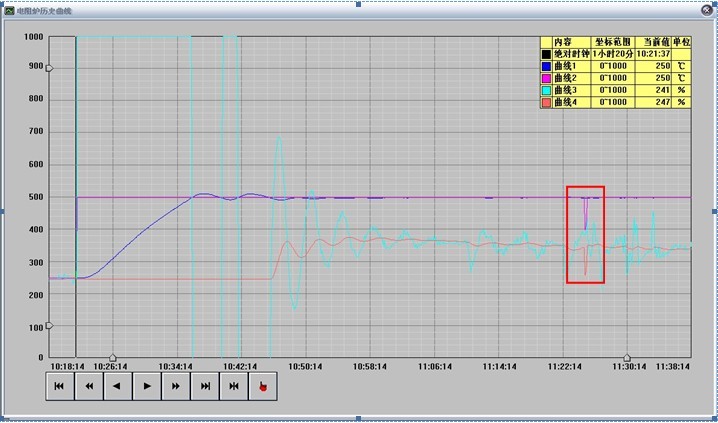Click the upper Y-axis marker near 900
The width and height of the screenshot is (718, 423).
[50, 68]
